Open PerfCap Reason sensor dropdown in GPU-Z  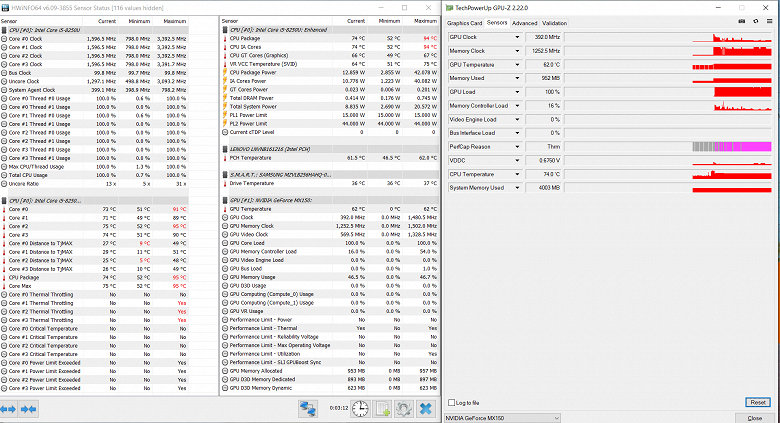[517, 147]
